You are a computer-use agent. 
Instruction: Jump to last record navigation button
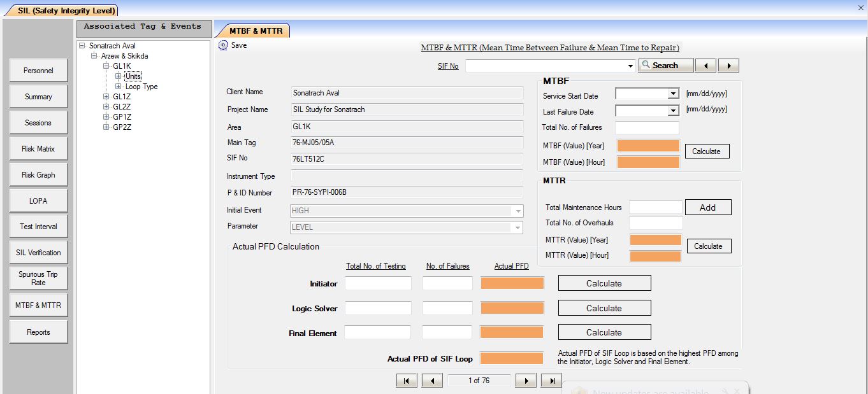[551, 381]
